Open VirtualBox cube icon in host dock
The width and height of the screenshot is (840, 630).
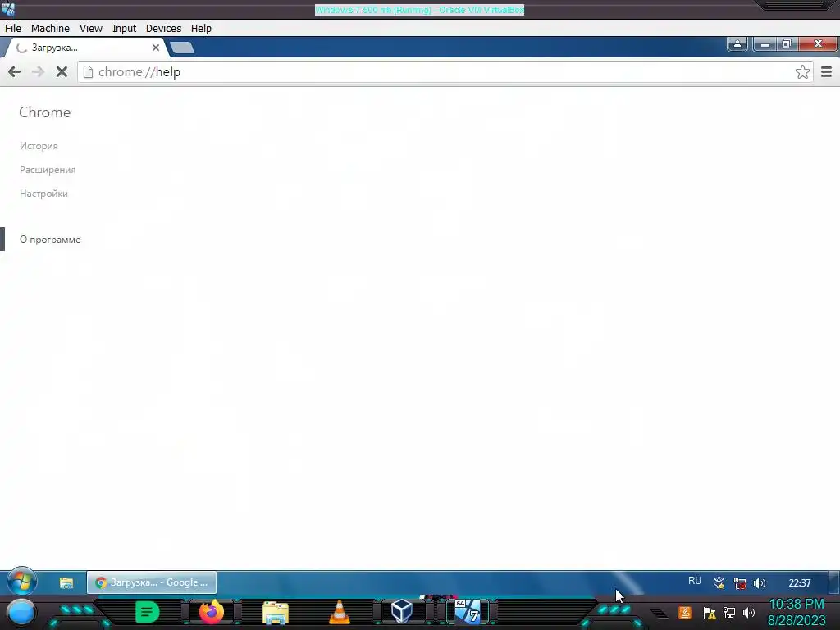(x=402, y=612)
